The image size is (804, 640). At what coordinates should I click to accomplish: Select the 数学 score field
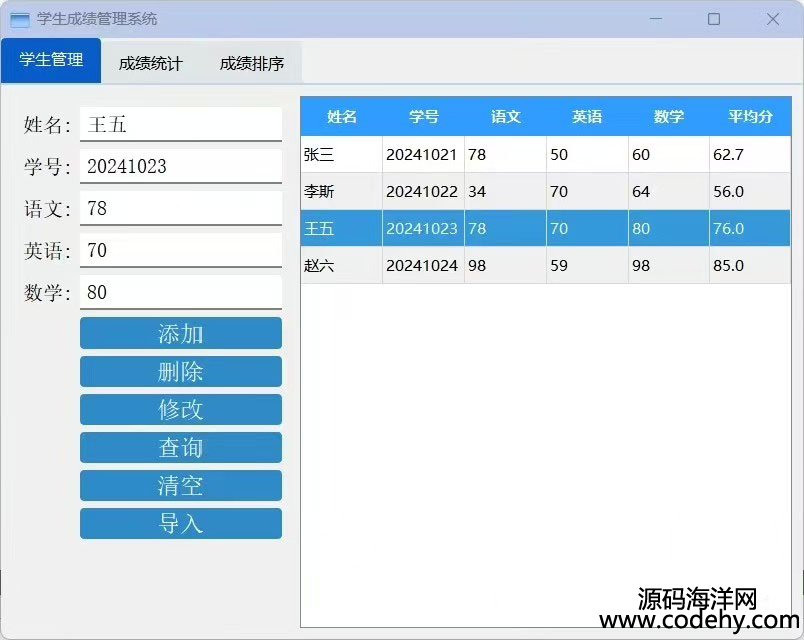pos(180,292)
